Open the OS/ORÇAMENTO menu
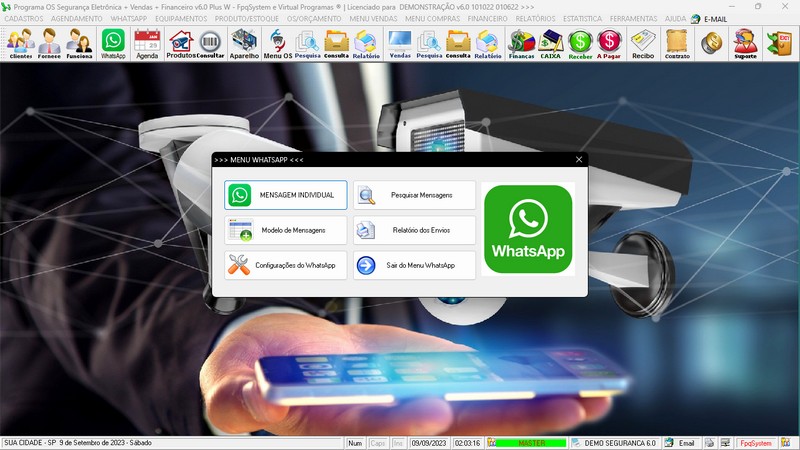This screenshot has height=450, width=800. 314,19
